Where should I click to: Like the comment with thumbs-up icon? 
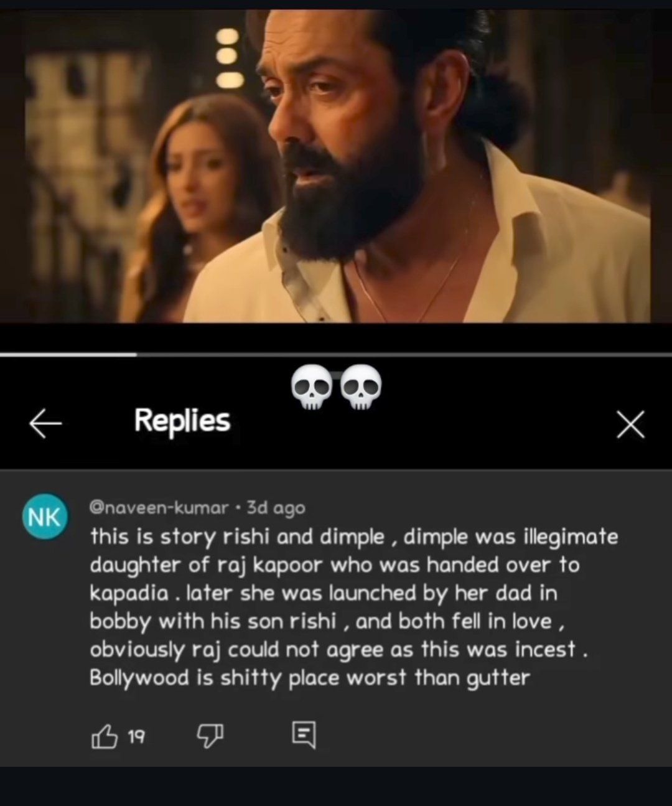point(104,736)
